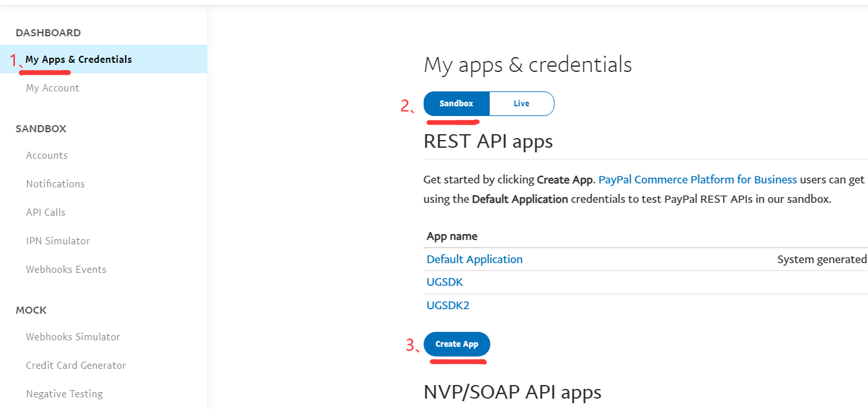The image size is (868, 409).
Task: Click the Create App button
Action: pos(457,344)
